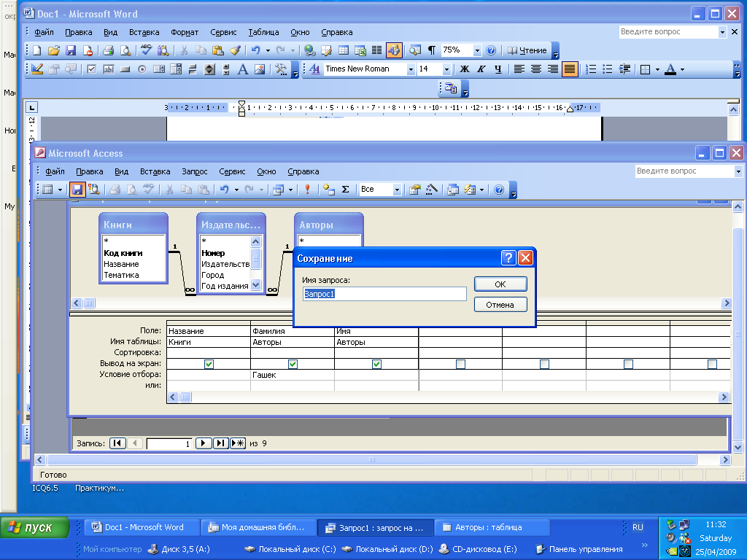Screen dimensions: 747x560
Task: Click the Save icon in Access toolbar
Action: point(77,190)
